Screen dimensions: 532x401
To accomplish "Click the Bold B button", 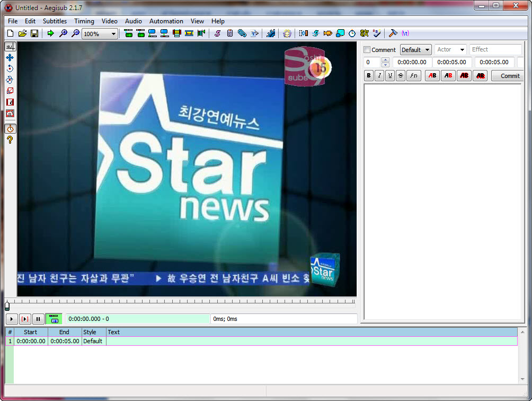I will [x=368, y=75].
